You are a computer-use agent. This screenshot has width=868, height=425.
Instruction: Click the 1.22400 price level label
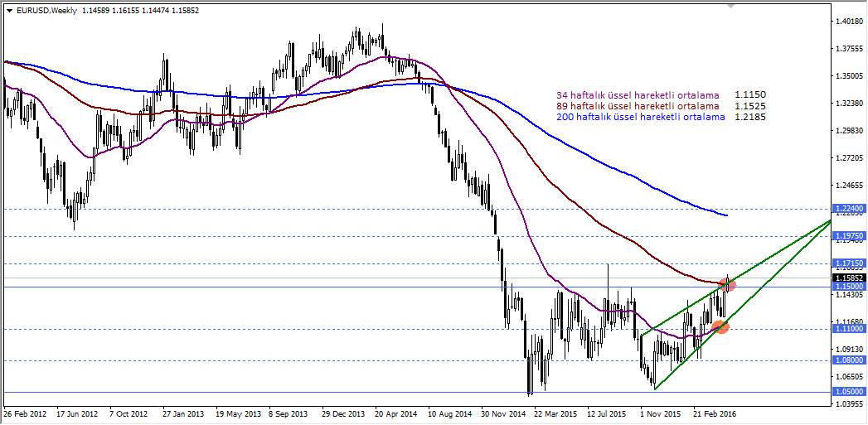click(851, 210)
